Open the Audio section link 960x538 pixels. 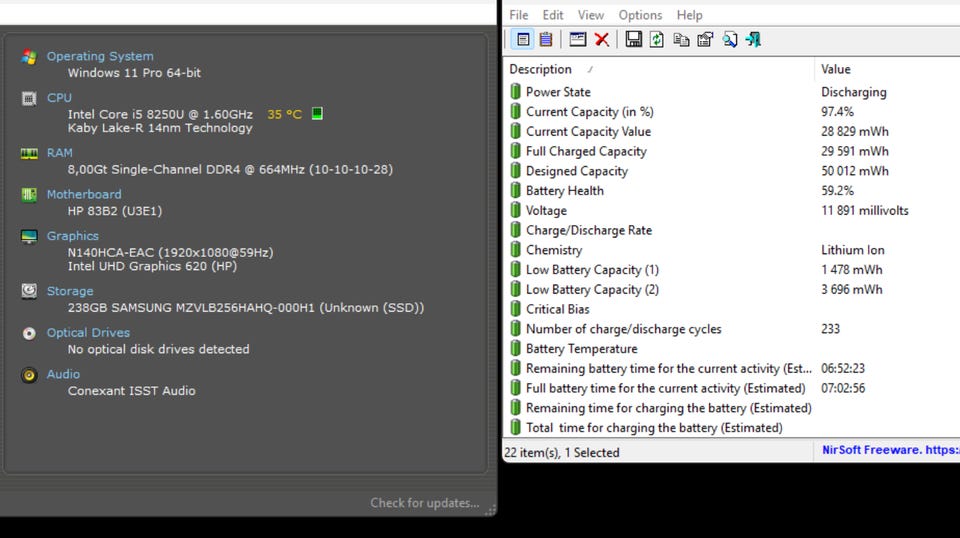pos(63,374)
